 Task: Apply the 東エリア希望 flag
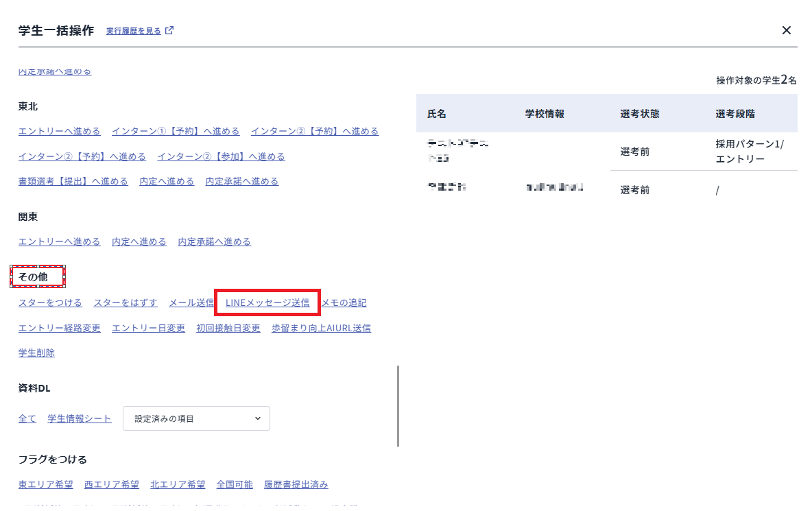[x=46, y=484]
